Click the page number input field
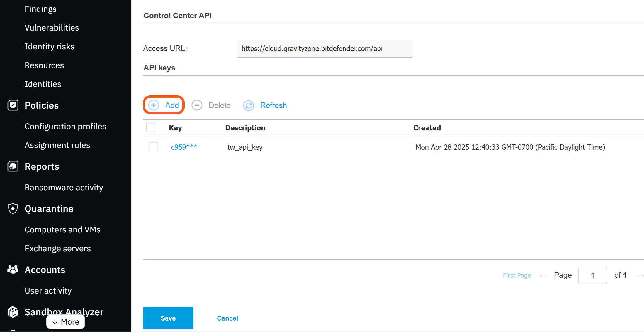 592,275
